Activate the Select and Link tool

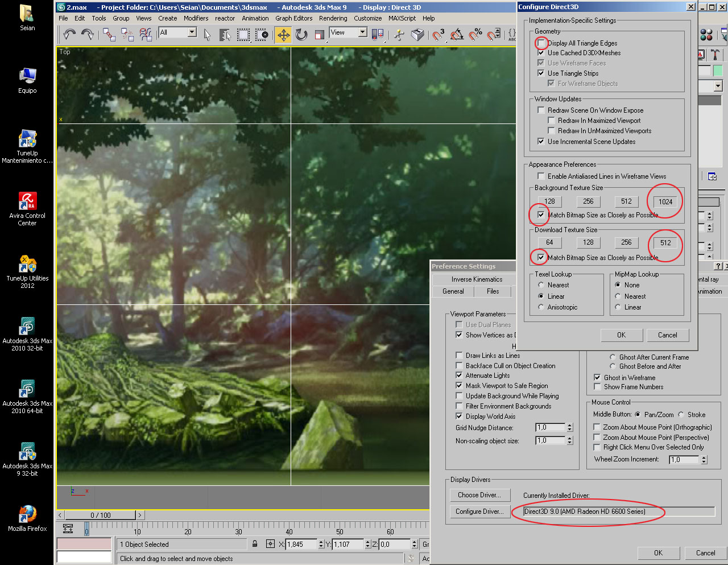(109, 35)
